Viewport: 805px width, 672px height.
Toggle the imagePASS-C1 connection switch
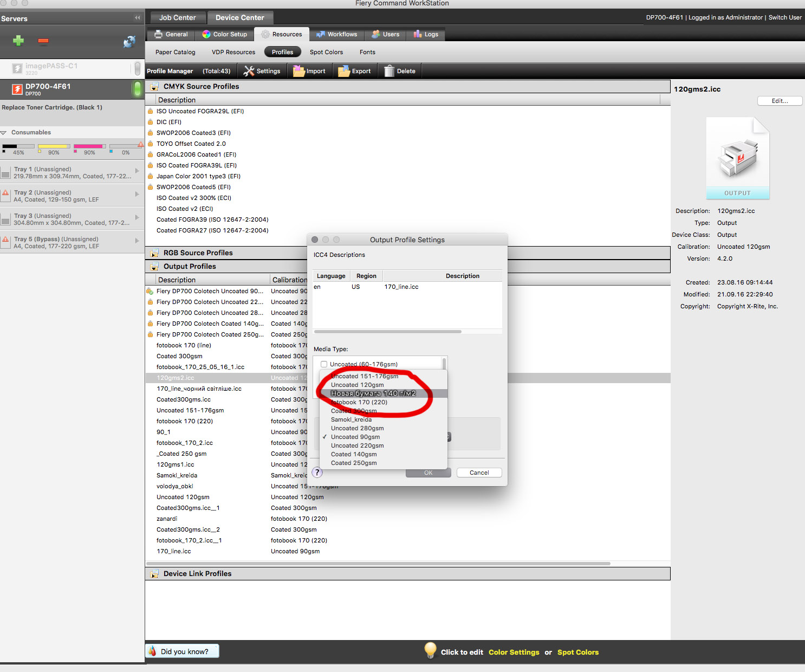[137, 69]
